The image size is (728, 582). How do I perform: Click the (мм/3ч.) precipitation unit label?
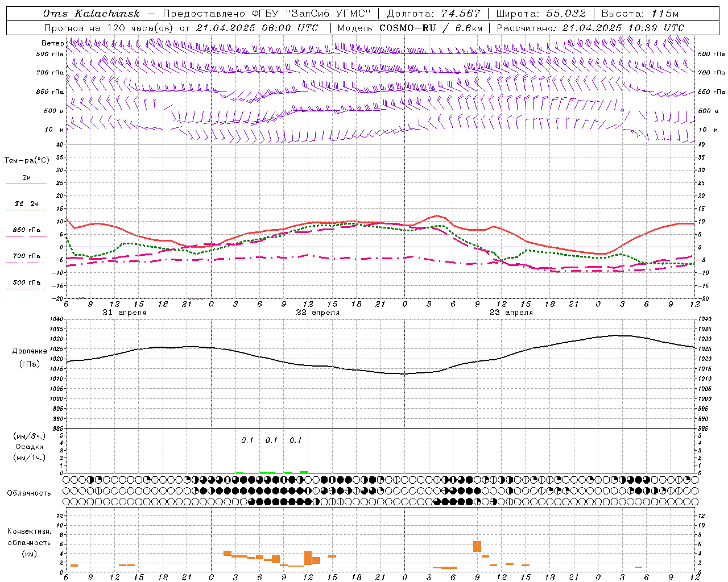click(x=30, y=436)
